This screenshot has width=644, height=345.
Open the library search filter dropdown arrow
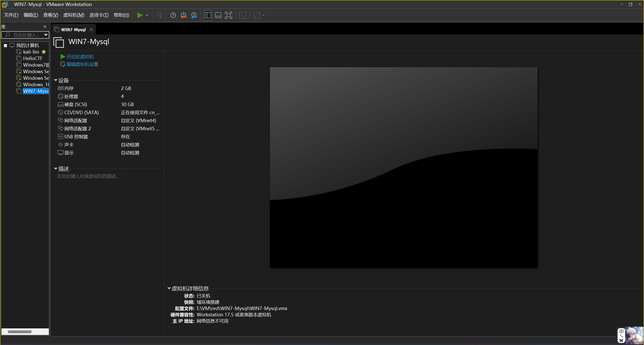46,35
